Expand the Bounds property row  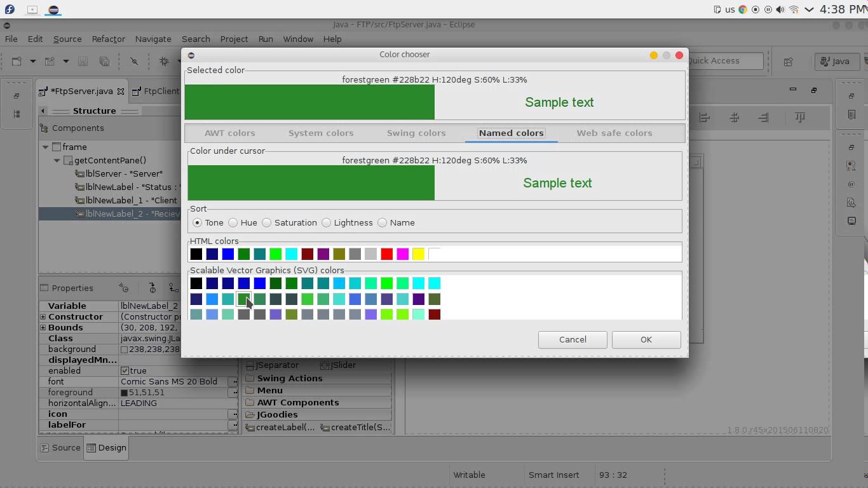[x=43, y=327]
